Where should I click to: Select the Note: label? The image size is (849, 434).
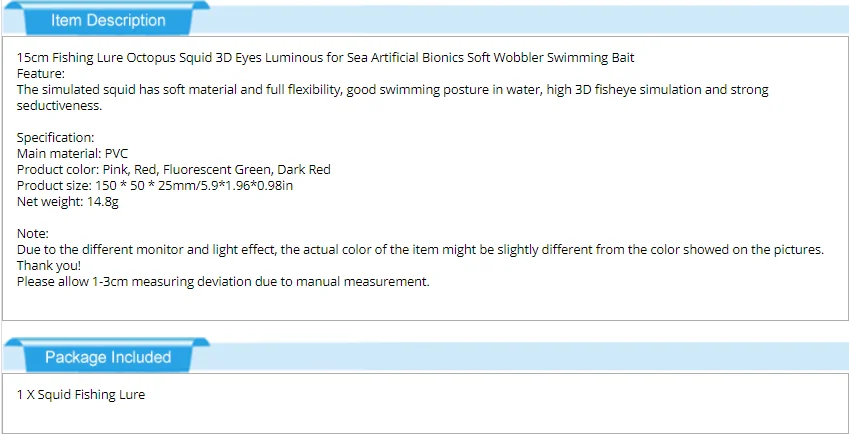[34, 234]
